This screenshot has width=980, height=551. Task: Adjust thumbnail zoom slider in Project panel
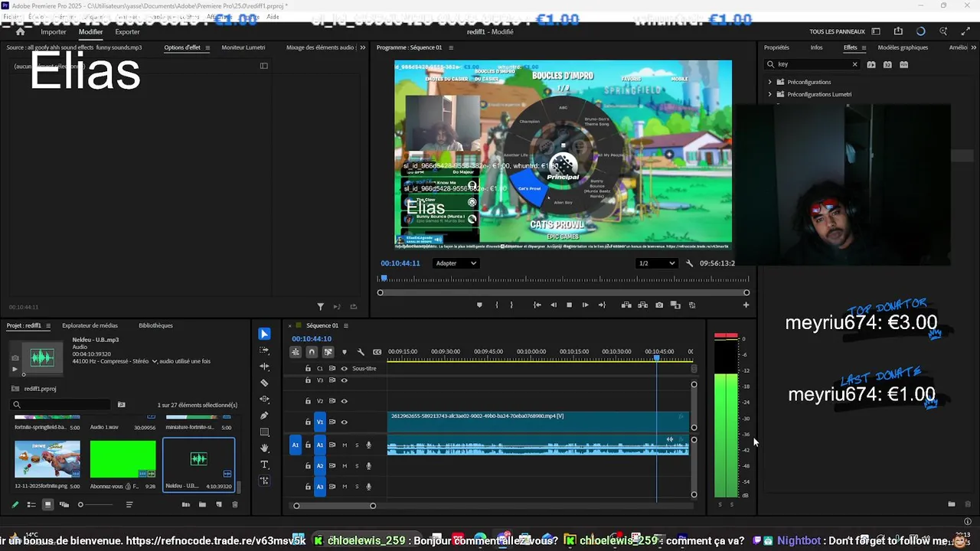click(x=80, y=504)
